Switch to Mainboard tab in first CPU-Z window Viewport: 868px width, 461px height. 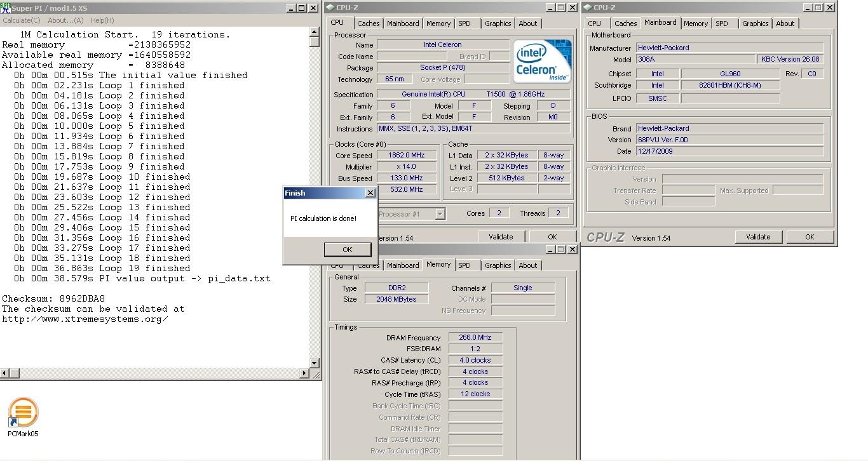pos(403,23)
